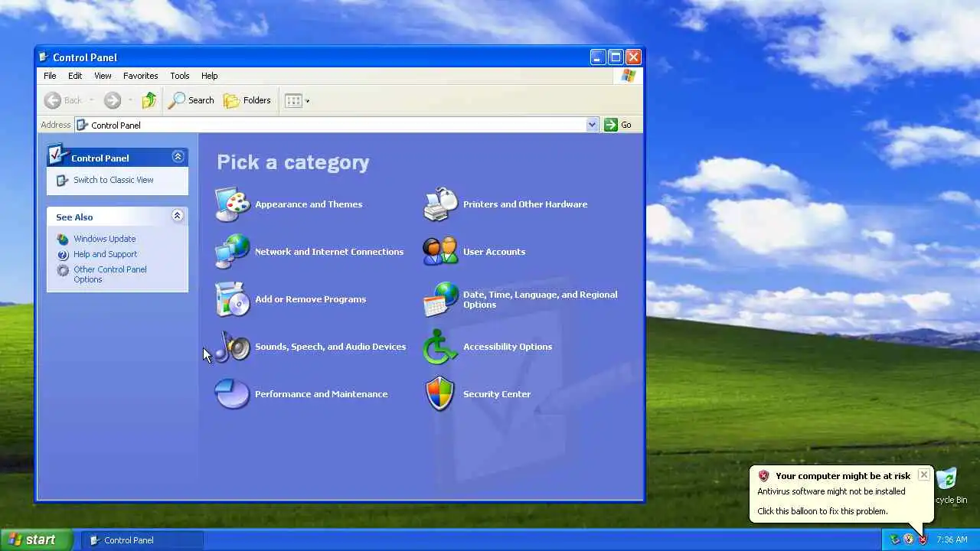Open the Appearance and Themes category icon
Image resolution: width=980 pixels, height=551 pixels.
[x=232, y=204]
